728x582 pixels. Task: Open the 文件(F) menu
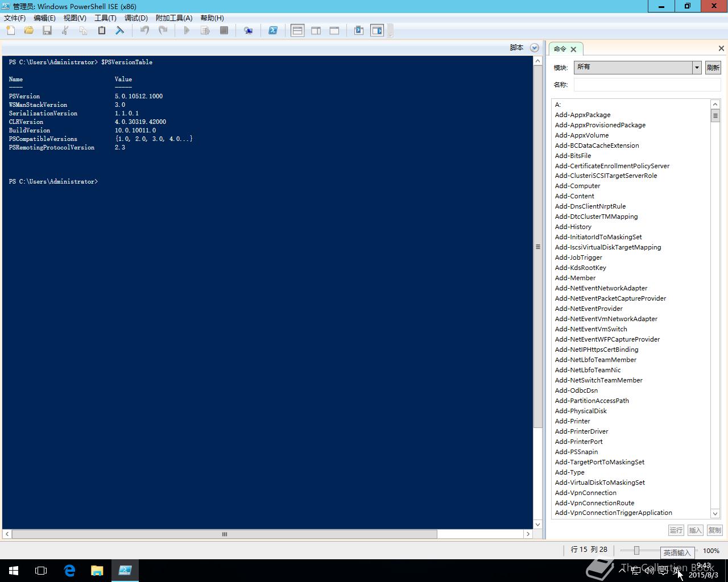tap(15, 18)
